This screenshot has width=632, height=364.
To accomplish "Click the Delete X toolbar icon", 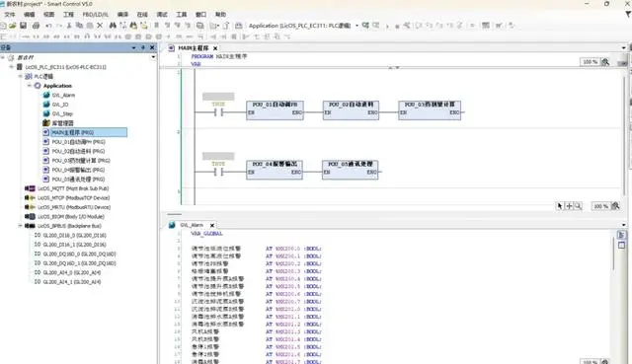I will point(100,26).
